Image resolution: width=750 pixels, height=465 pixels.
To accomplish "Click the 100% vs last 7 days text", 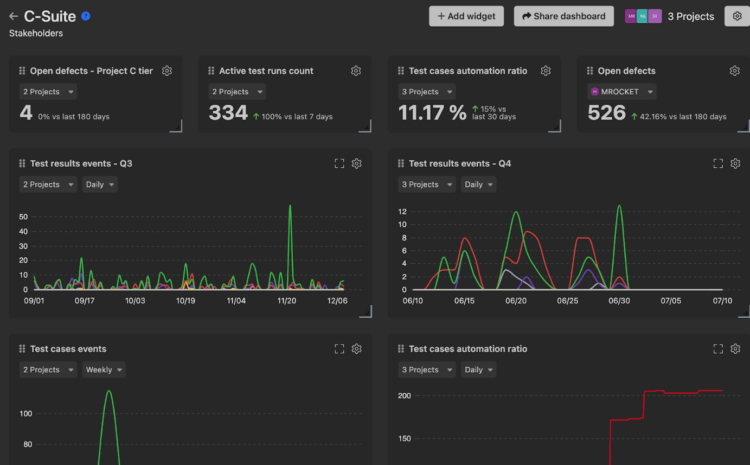I will [297, 117].
